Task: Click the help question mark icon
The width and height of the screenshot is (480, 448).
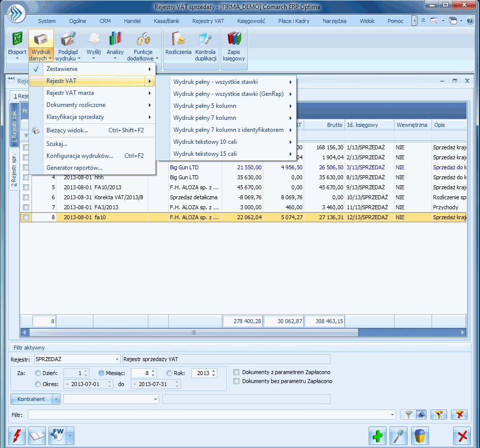Action: pyautogui.click(x=470, y=21)
